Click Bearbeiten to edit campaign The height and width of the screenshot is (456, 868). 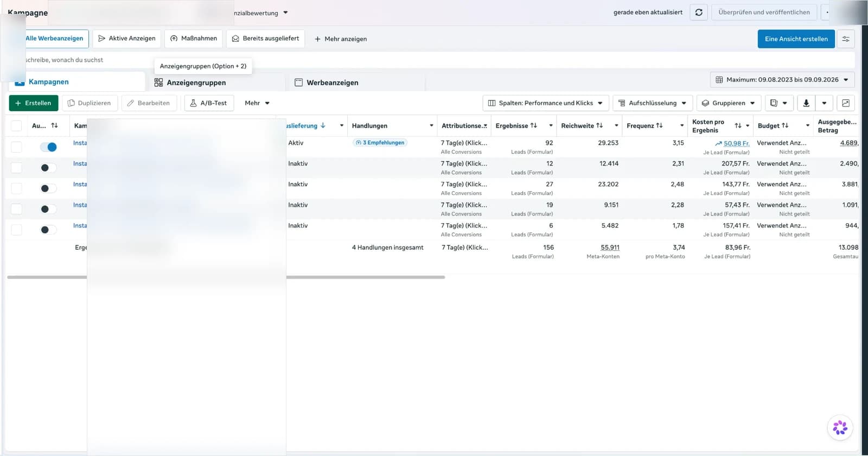coord(149,103)
